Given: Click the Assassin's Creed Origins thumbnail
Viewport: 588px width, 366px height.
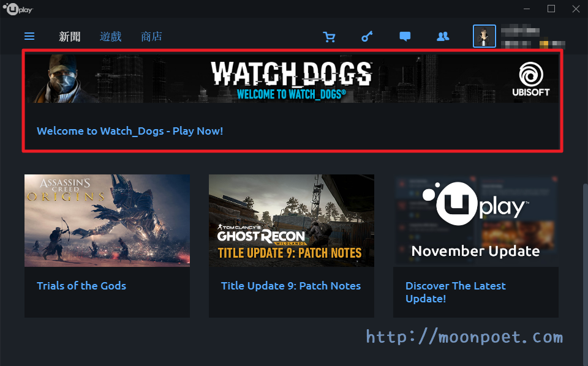Looking at the screenshot, I should click(x=107, y=220).
